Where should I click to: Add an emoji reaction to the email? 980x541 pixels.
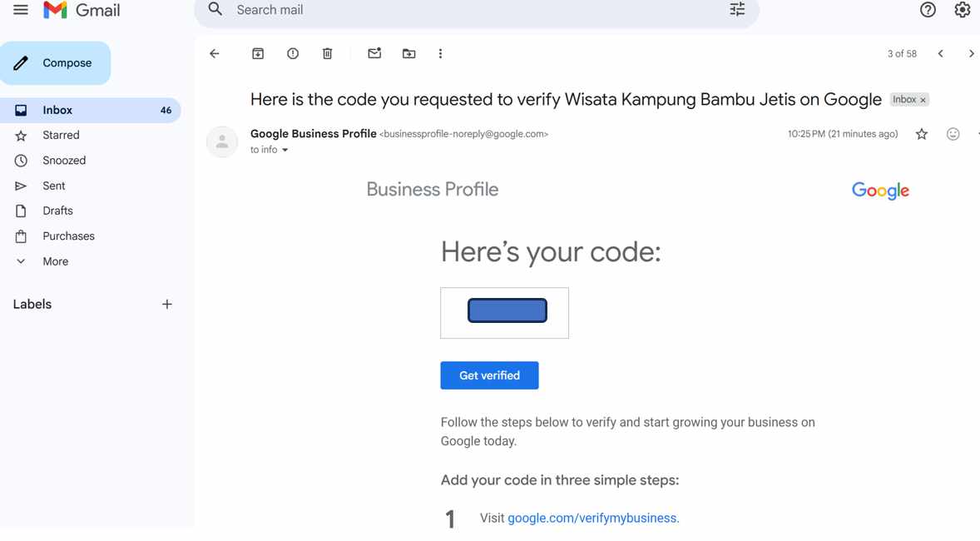[953, 133]
